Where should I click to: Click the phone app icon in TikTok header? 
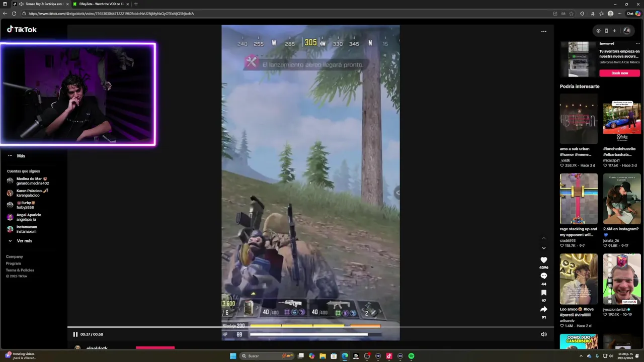606,31
